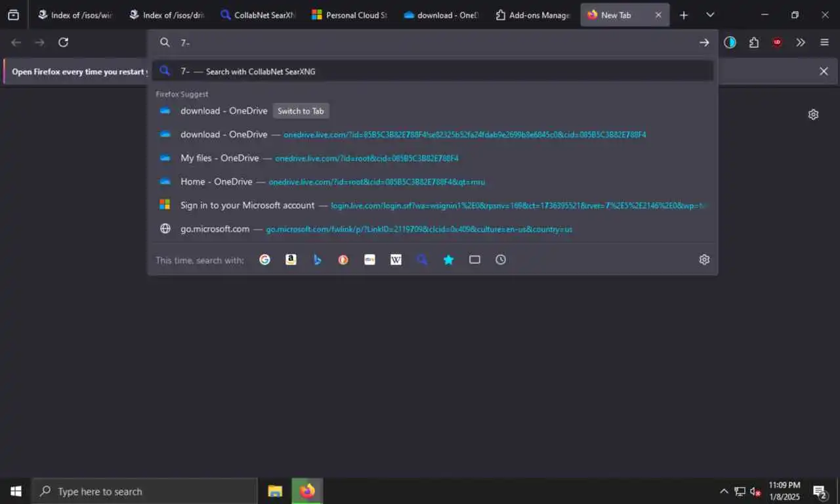Switch to Personal Cloud Storage tab

[x=350, y=15]
